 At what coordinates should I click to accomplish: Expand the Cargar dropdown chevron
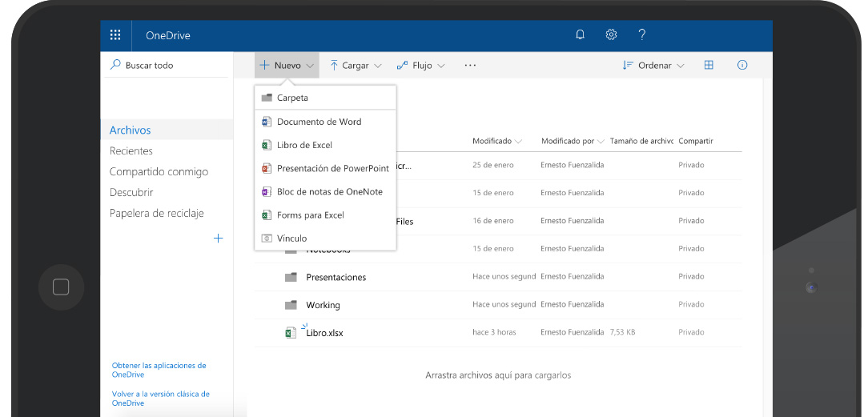coord(377,66)
